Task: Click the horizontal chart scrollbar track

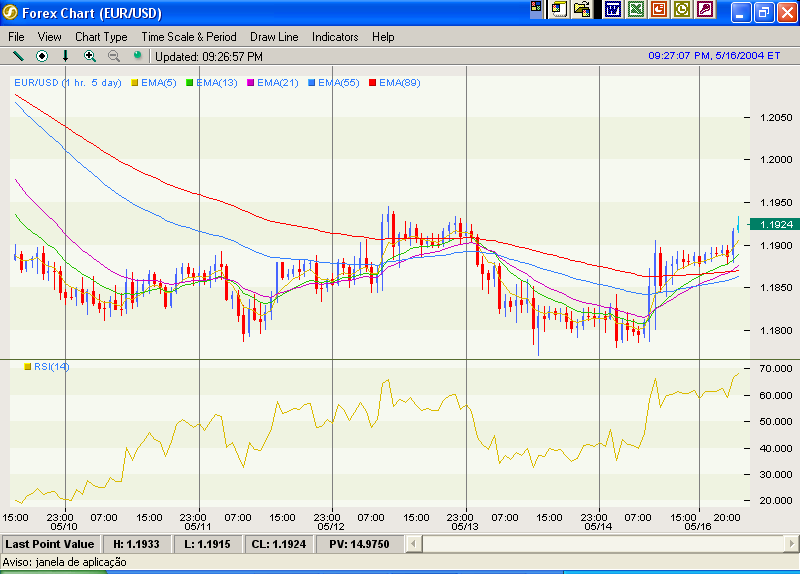Action: pos(603,544)
